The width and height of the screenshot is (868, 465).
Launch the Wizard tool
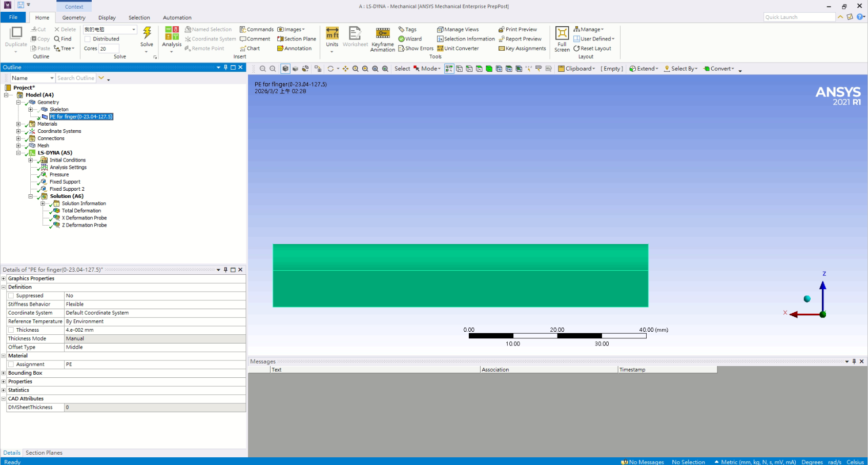pos(410,39)
